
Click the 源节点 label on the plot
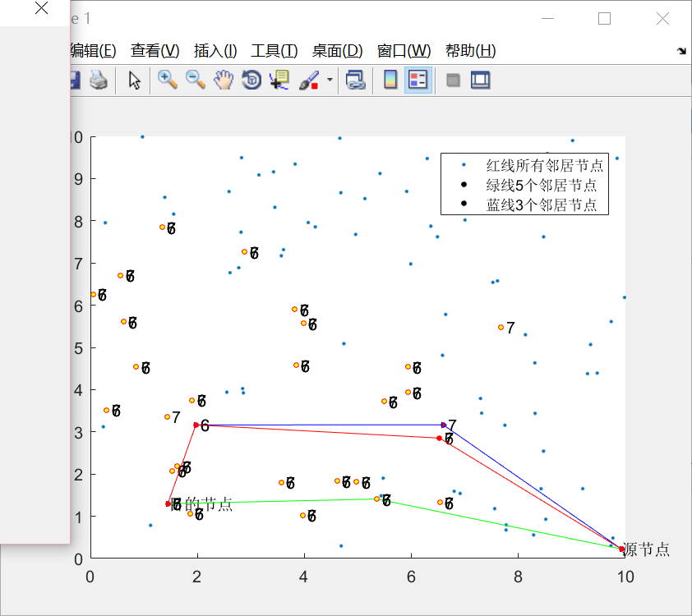click(x=647, y=550)
